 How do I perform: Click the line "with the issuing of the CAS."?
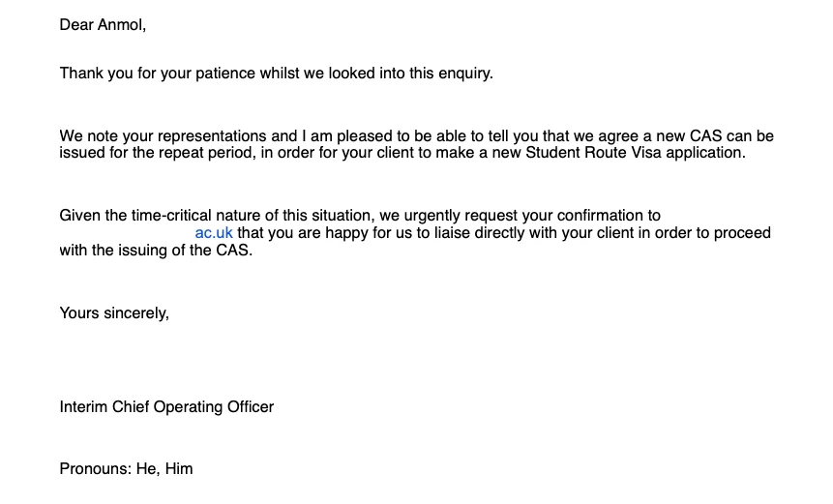[156, 251]
